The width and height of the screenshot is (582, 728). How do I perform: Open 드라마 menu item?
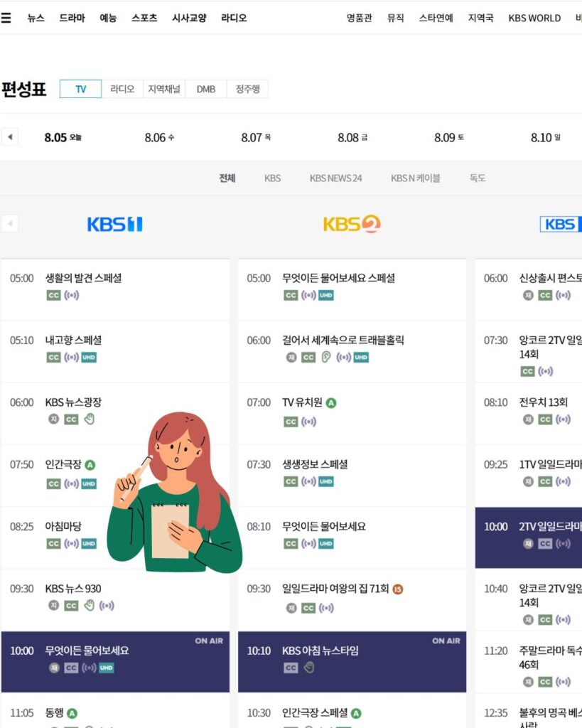72,18
